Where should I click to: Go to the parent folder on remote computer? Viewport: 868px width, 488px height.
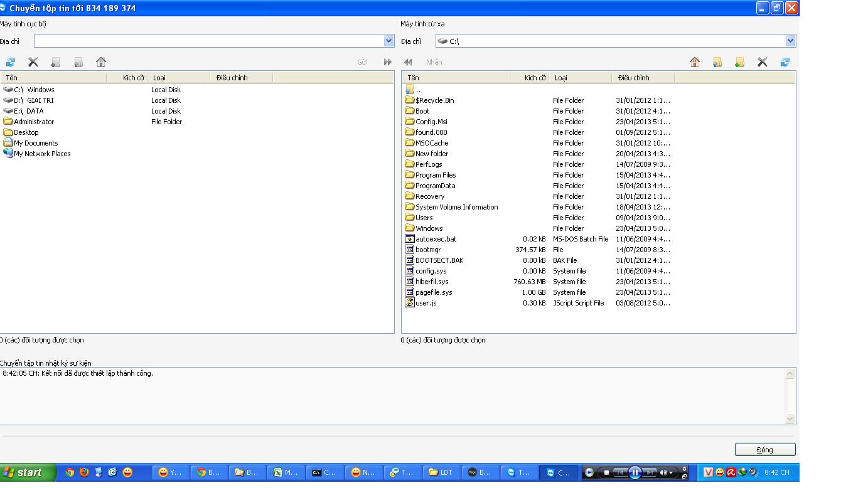pyautogui.click(x=717, y=62)
